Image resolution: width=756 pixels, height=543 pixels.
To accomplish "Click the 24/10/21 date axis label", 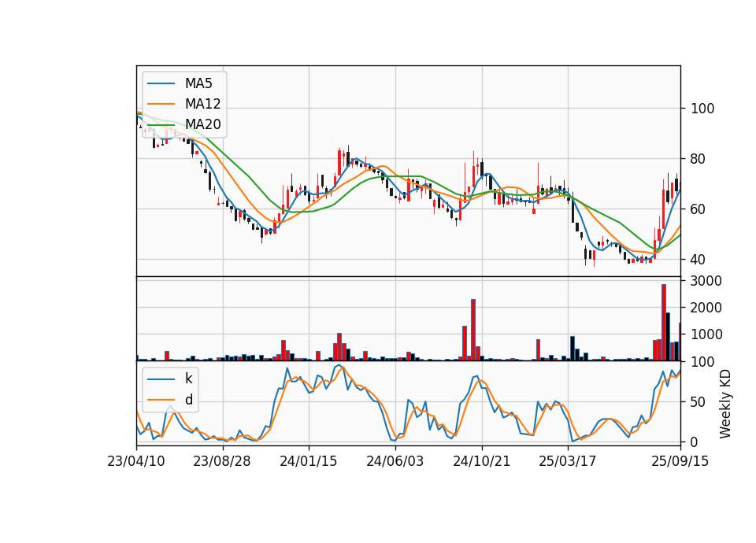I will tap(481, 461).
